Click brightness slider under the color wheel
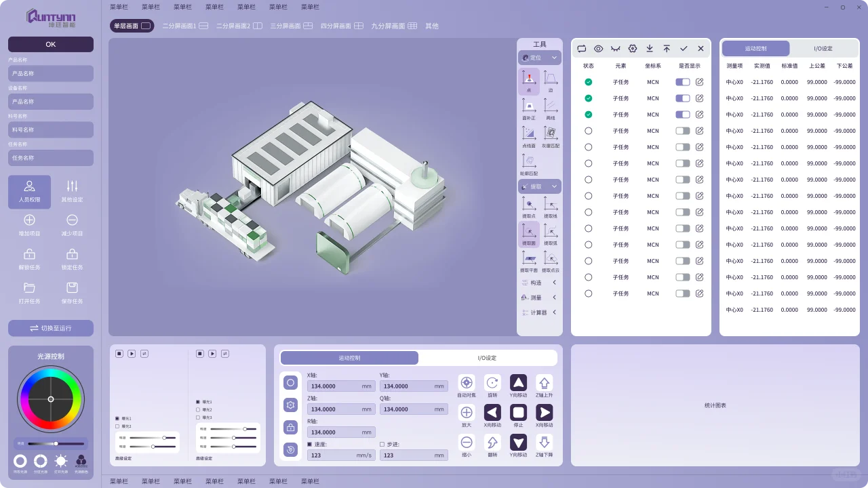 pos(57,443)
